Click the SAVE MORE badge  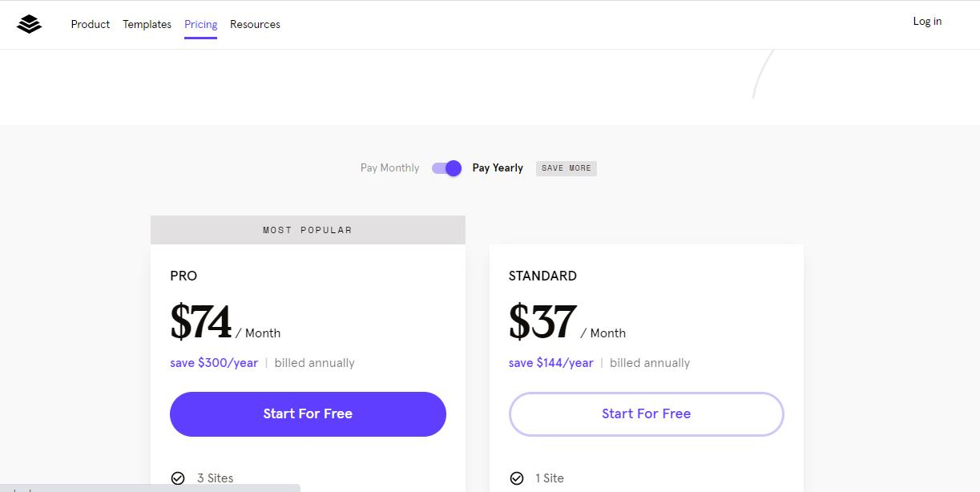(567, 168)
